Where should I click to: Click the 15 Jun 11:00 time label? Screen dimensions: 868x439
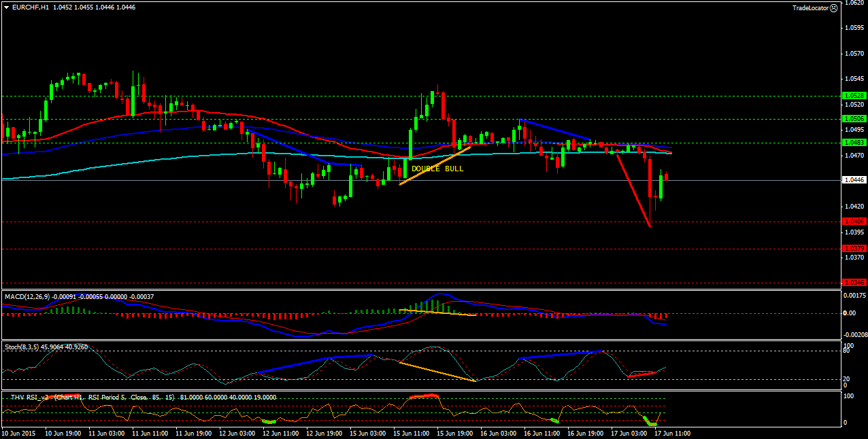click(410, 433)
